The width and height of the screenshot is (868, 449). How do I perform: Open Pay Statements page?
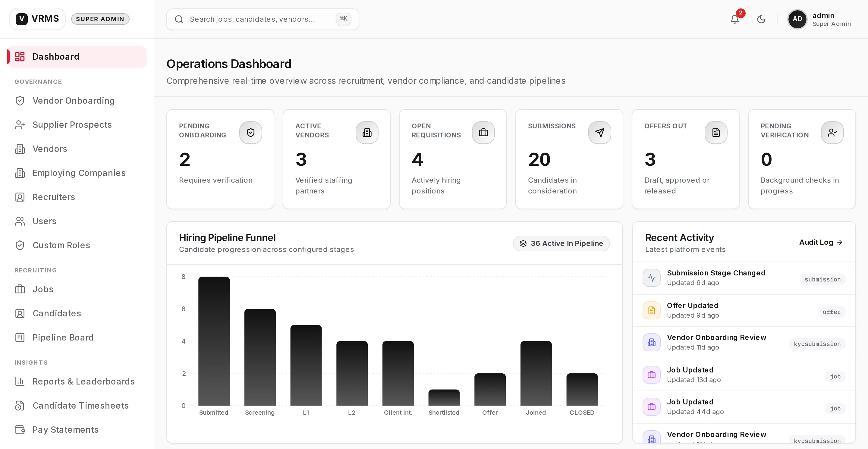tap(77, 430)
